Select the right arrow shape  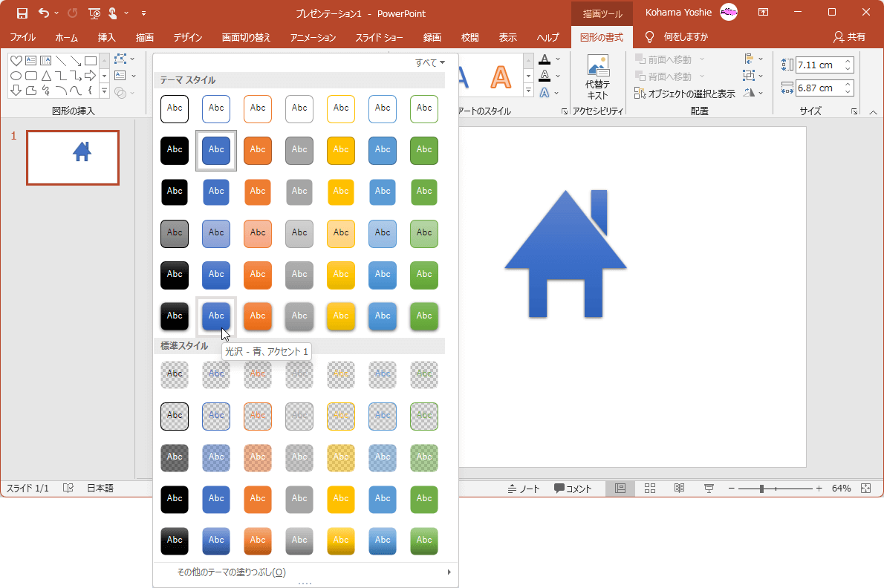(90, 76)
